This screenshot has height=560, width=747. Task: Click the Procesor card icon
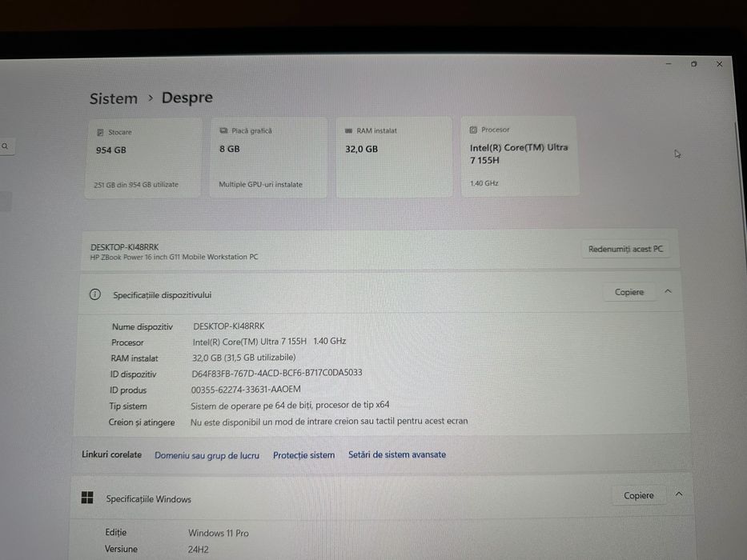pyautogui.click(x=473, y=130)
